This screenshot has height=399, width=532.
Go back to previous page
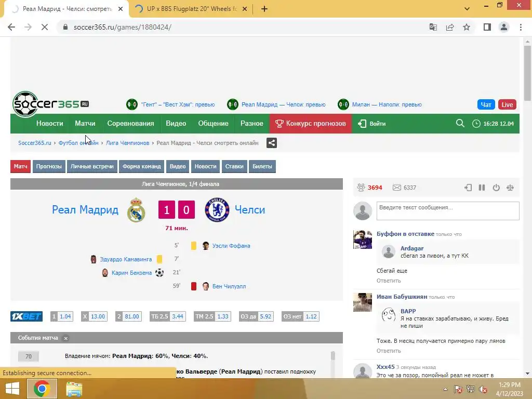pyautogui.click(x=11, y=27)
